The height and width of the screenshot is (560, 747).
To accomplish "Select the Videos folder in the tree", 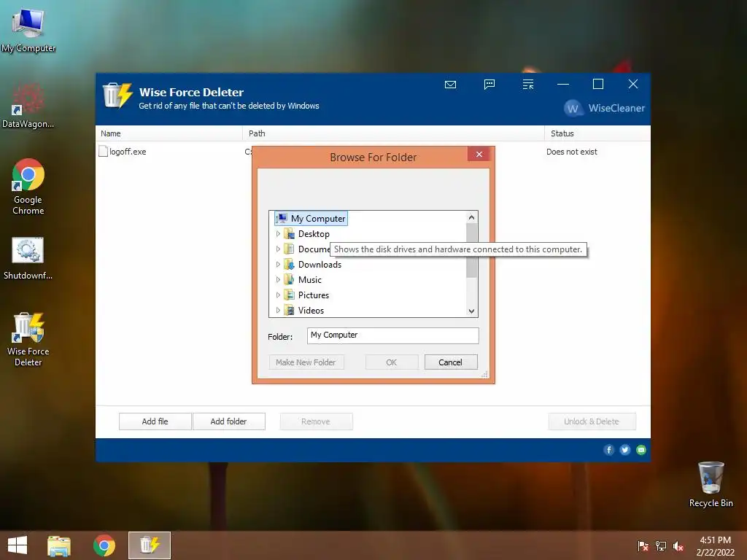I will 311,310.
